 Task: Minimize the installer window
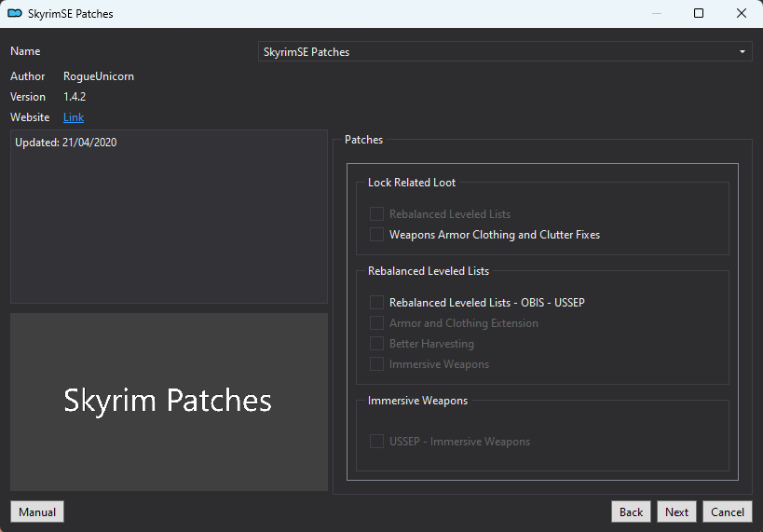[x=657, y=13]
